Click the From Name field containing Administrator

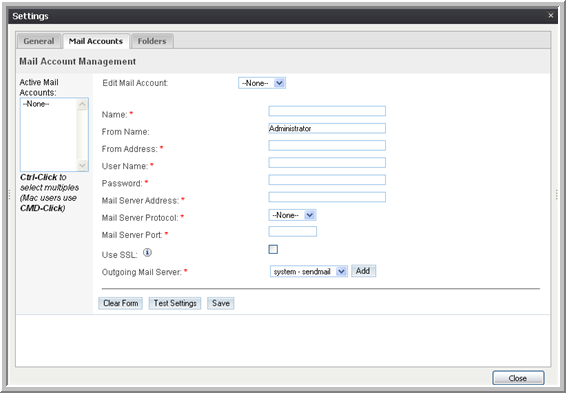327,128
